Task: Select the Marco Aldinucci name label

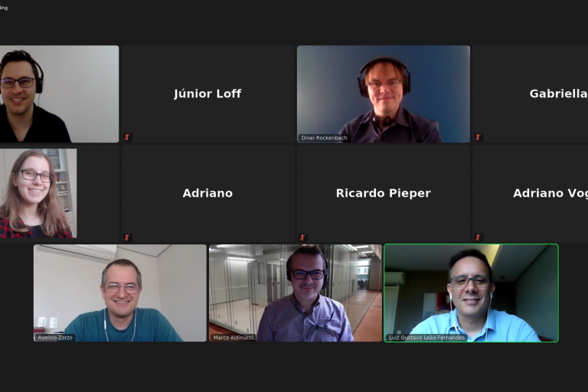Action: pyautogui.click(x=233, y=338)
